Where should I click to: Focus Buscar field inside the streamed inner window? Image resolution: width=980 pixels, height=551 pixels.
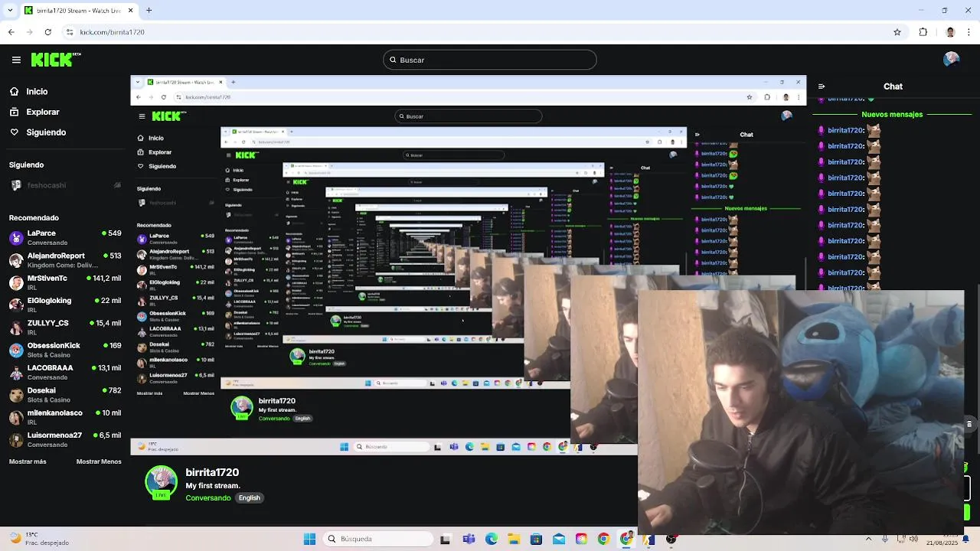pyautogui.click(x=469, y=116)
